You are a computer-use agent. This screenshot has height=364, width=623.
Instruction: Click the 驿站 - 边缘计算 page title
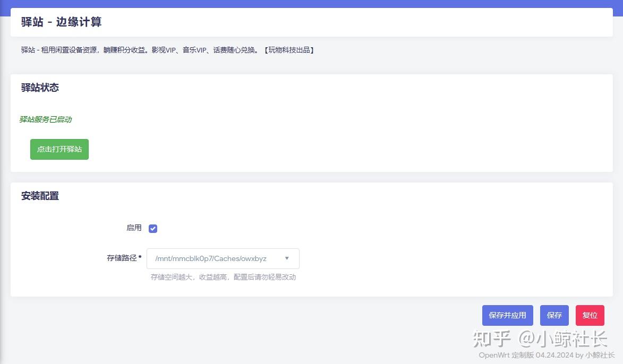61,22
